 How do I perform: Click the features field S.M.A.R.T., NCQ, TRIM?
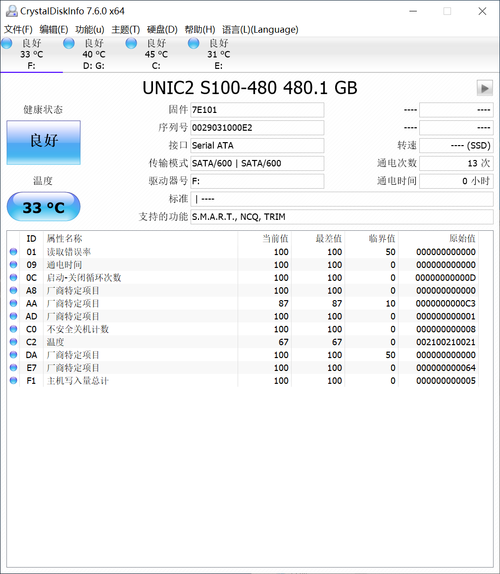[342, 217]
